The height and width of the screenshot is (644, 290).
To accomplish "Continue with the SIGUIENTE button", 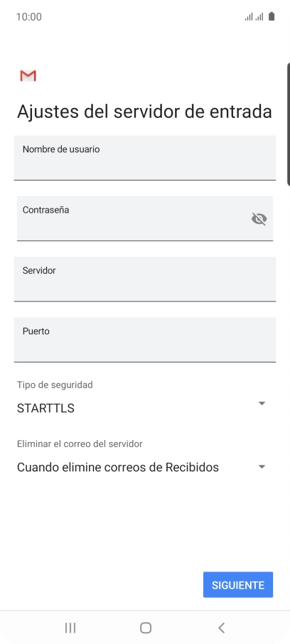I will click(238, 585).
